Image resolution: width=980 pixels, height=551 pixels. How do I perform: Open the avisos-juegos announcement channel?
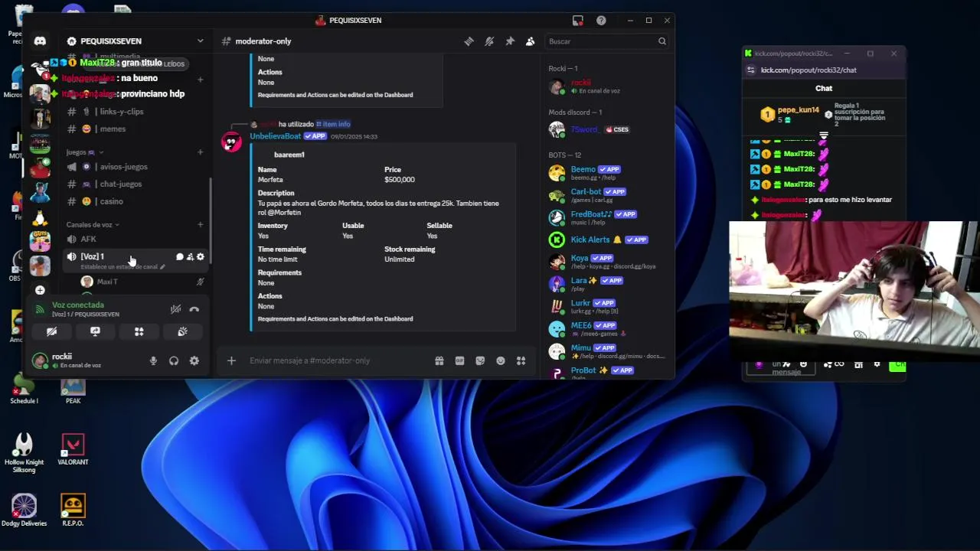[122, 167]
